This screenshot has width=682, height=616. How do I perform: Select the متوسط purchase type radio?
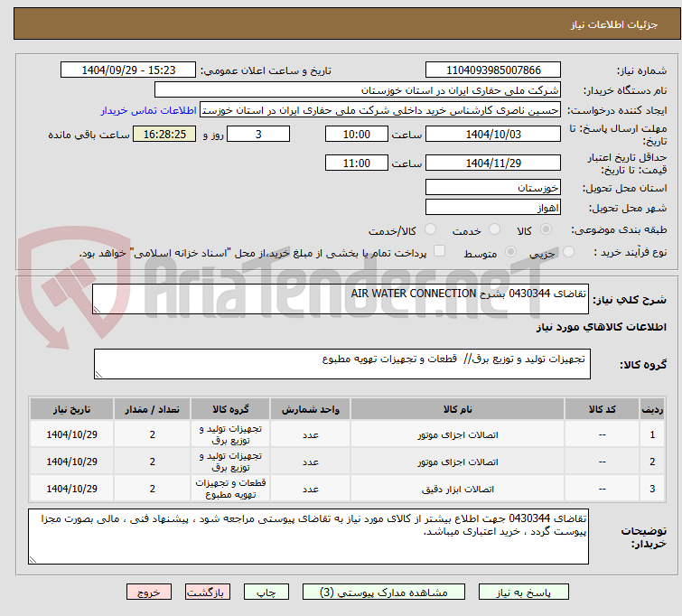[x=510, y=252]
